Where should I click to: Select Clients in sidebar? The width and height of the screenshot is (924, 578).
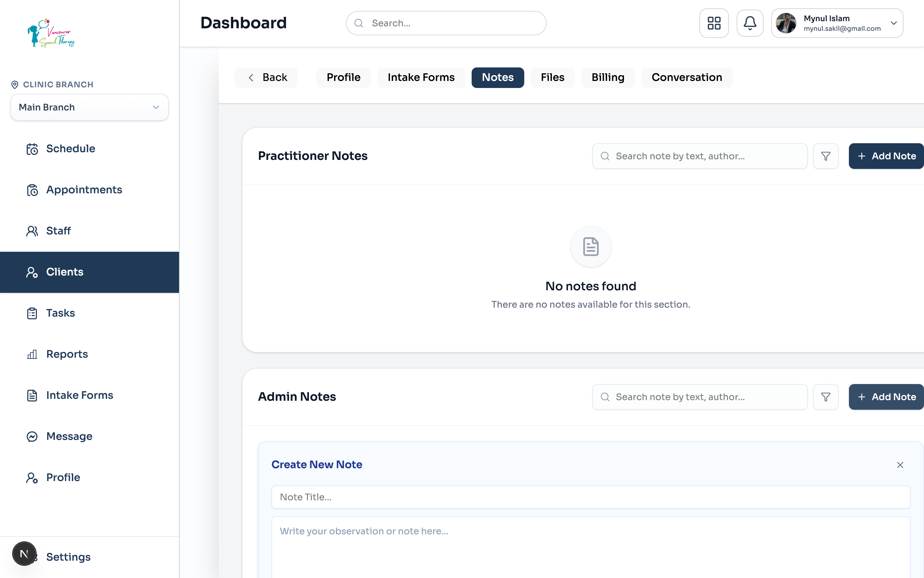[x=89, y=272]
